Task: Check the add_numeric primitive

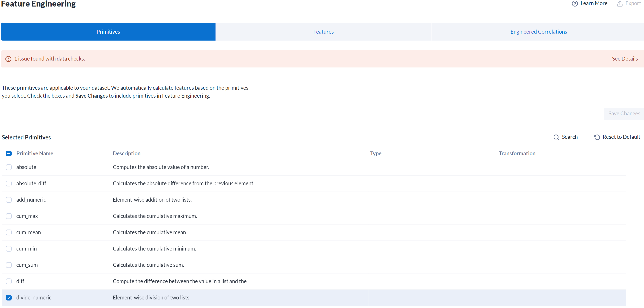Action: pyautogui.click(x=9, y=200)
